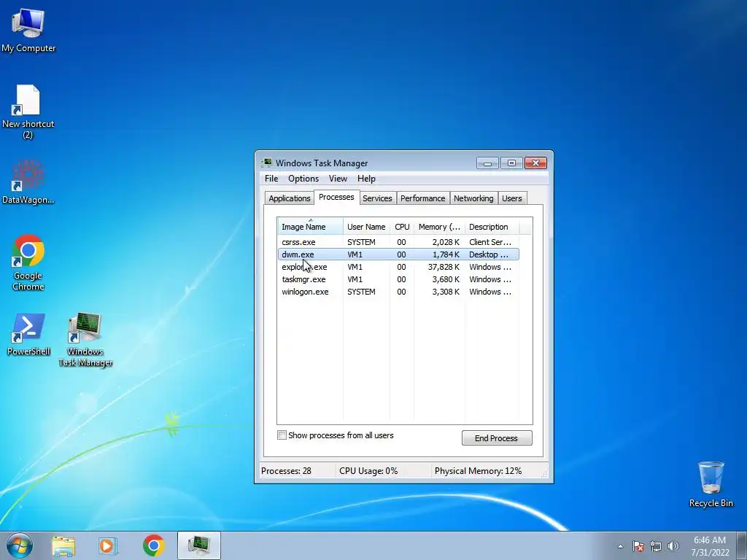The height and width of the screenshot is (560, 747).
Task: Select the Windows Task Manager desktop shortcut
Action: [x=85, y=340]
